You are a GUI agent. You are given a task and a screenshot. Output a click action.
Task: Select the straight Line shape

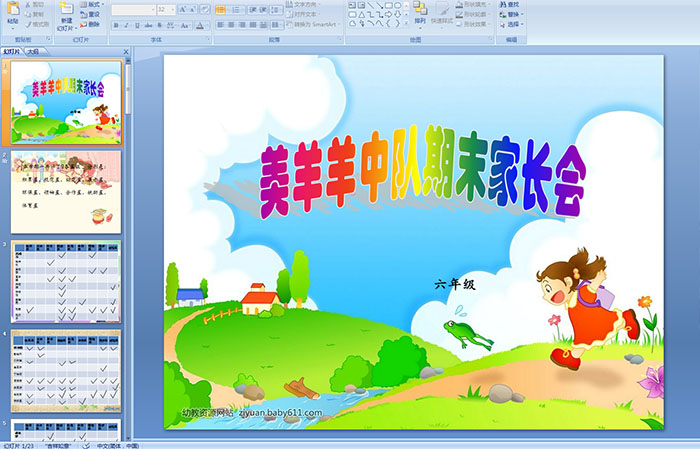[x=371, y=5]
